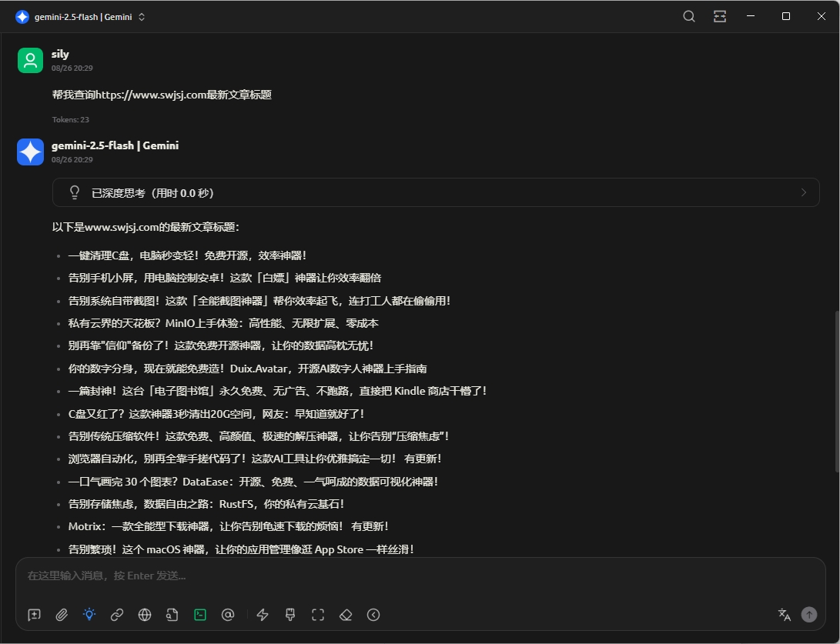840x644 pixels.
Task: Open the gemini-2.5-flash model selector dropdown
Action: click(x=83, y=17)
